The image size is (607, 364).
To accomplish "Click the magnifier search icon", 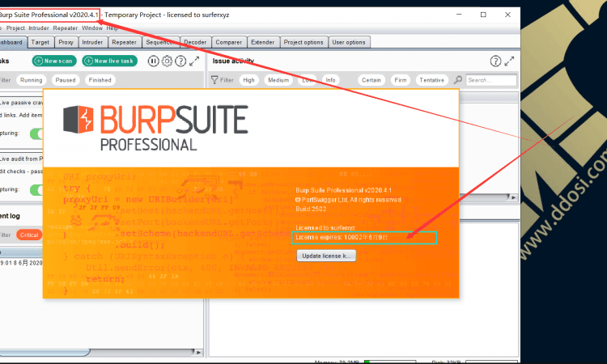I will coord(458,80).
